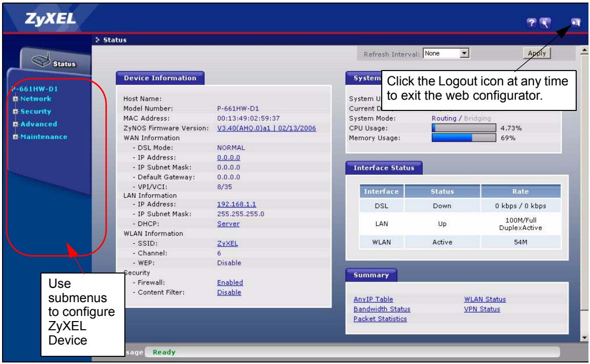The width and height of the screenshot is (590, 364).
Task: Open the ZyNOS firmware version link
Action: tap(266, 128)
